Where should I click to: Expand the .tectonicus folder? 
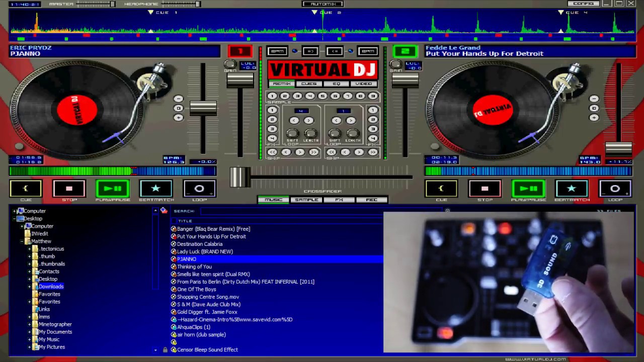[29, 249]
